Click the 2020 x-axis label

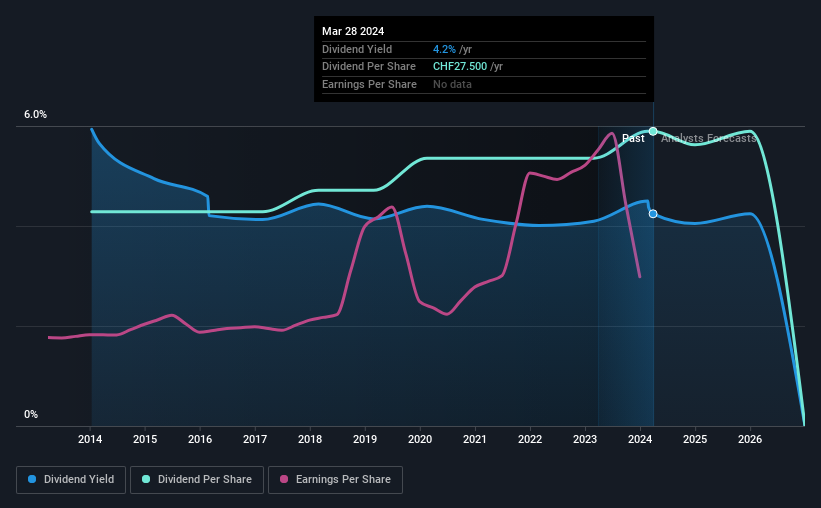(x=420, y=439)
